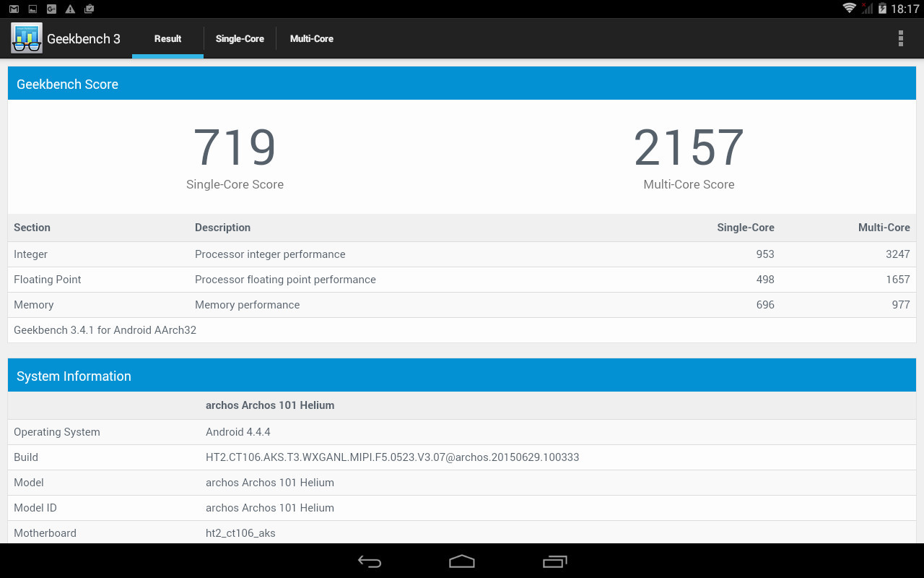This screenshot has width=924, height=578.
Task: Tap the Geekbench 3 app icon
Action: click(27, 38)
